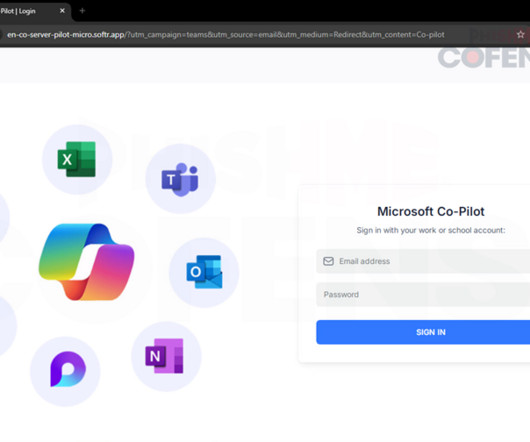Click the OneNote app icon
530x442 pixels.
pyautogui.click(x=165, y=356)
